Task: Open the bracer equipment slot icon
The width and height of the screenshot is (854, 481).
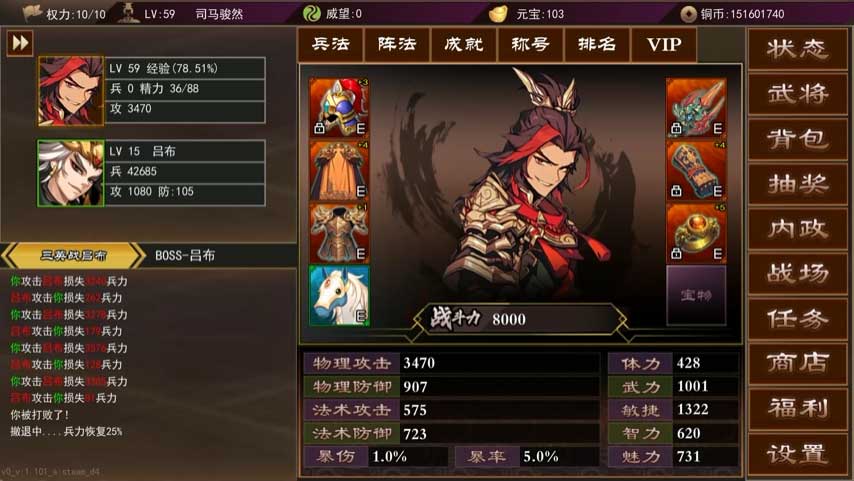Action: pos(696,171)
